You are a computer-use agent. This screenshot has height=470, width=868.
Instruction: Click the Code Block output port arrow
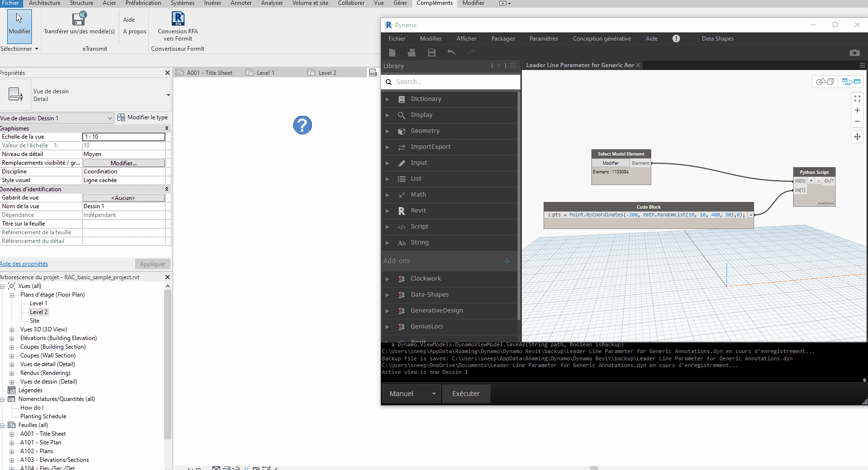751,215
